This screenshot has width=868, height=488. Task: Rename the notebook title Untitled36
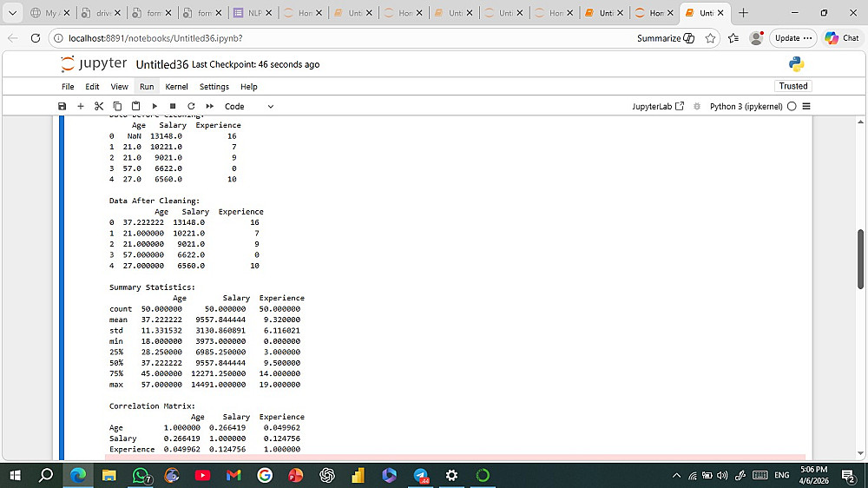coord(162,64)
